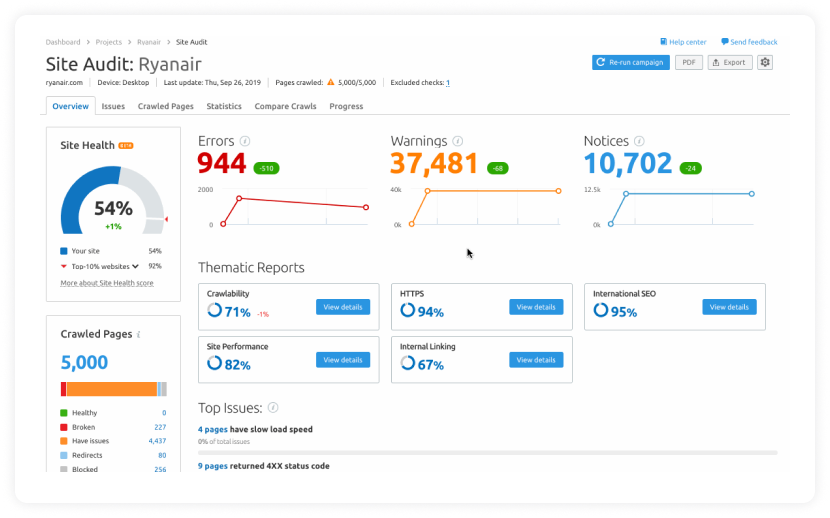Click the International SEO progress ring
830x518 pixels.
click(x=601, y=310)
